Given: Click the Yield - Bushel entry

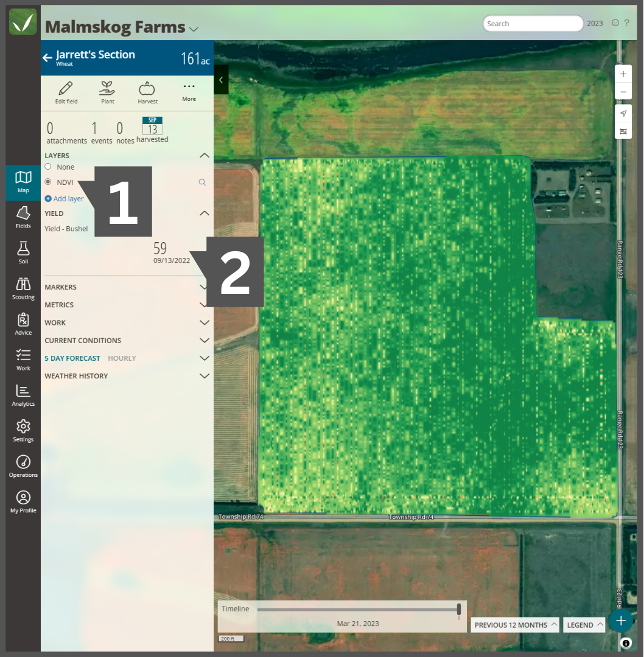Looking at the screenshot, I should 66,229.
